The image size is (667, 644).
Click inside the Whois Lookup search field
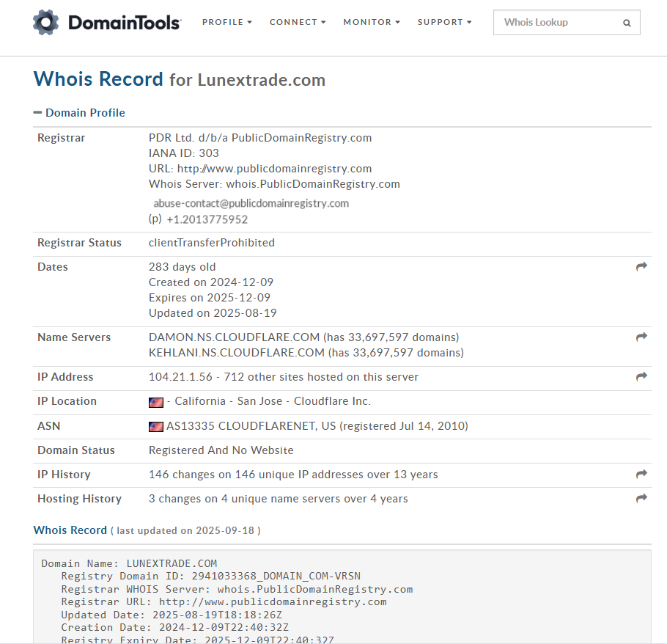tap(557, 23)
